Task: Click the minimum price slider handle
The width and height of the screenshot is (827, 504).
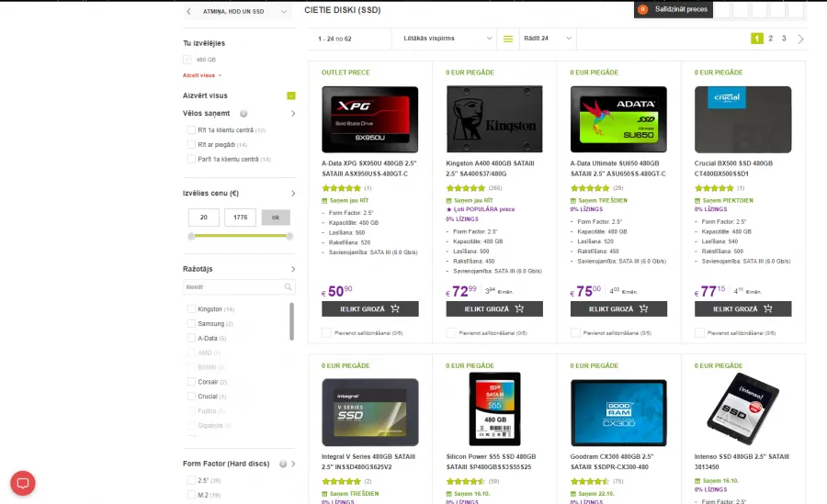Action: click(x=191, y=236)
